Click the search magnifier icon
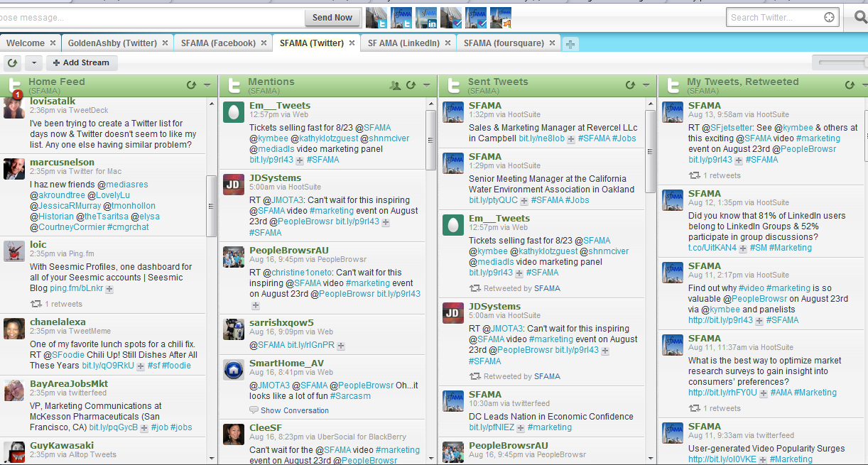Image resolution: width=868 pixels, height=465 pixels. click(x=860, y=18)
